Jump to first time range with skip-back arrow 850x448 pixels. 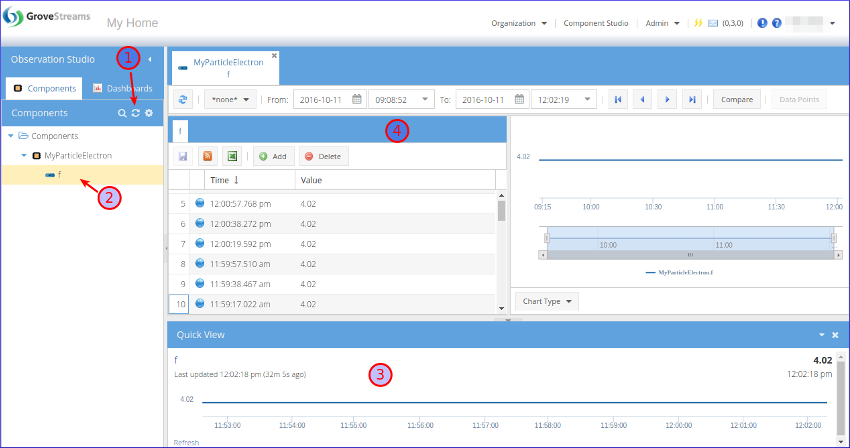619,99
